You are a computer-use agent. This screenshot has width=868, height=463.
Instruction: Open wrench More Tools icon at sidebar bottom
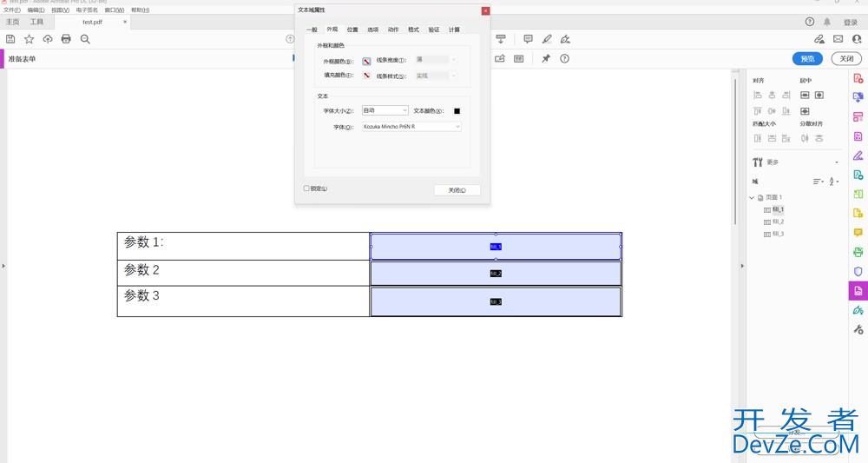click(858, 329)
